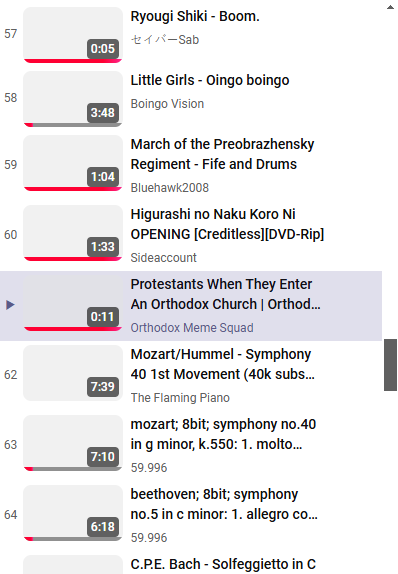Click the scrollbar up arrow
Screen dimensions: 398x574
(390, 7)
